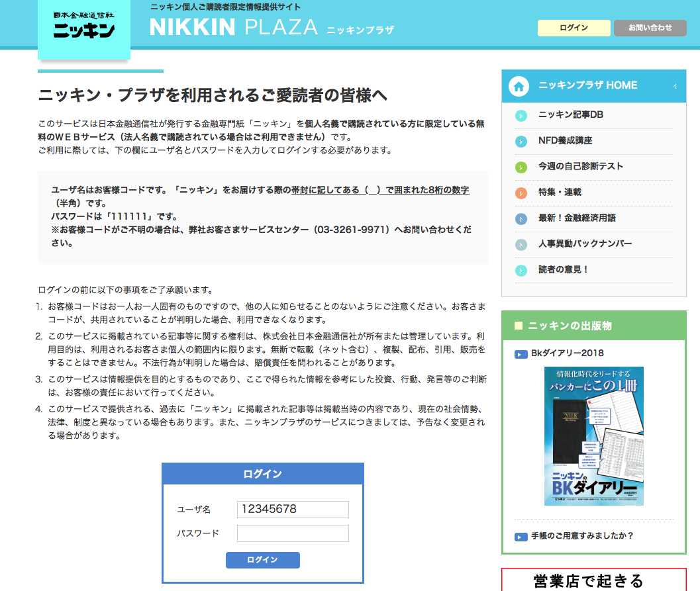This screenshot has width=700, height=591.
Task: Click the NIKKIN PLAZA site title
Action: tap(272, 27)
